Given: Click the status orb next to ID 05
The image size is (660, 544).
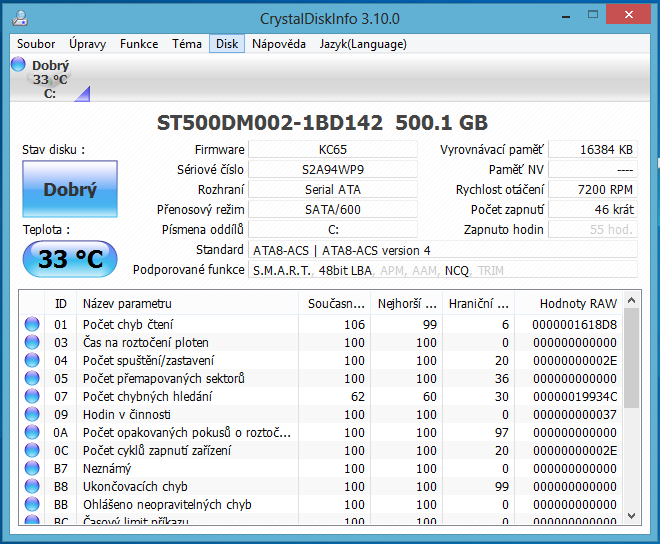Looking at the screenshot, I should (x=32, y=378).
